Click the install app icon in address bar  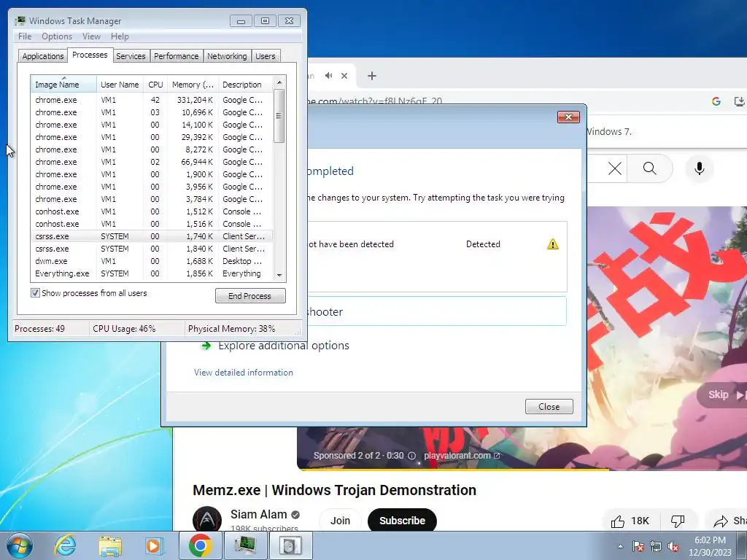pos(739,101)
